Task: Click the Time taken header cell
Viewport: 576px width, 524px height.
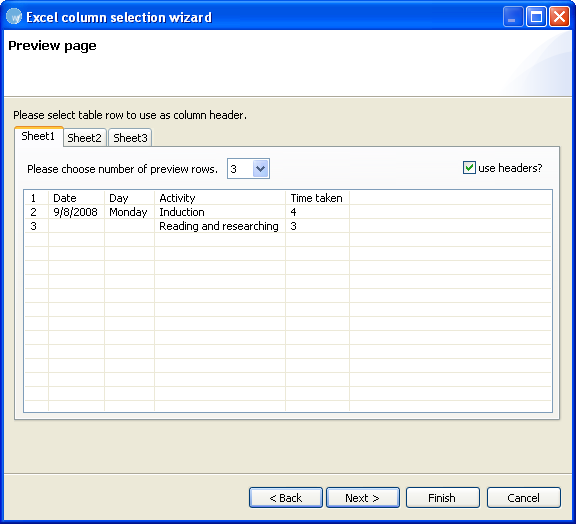Action: [317, 198]
